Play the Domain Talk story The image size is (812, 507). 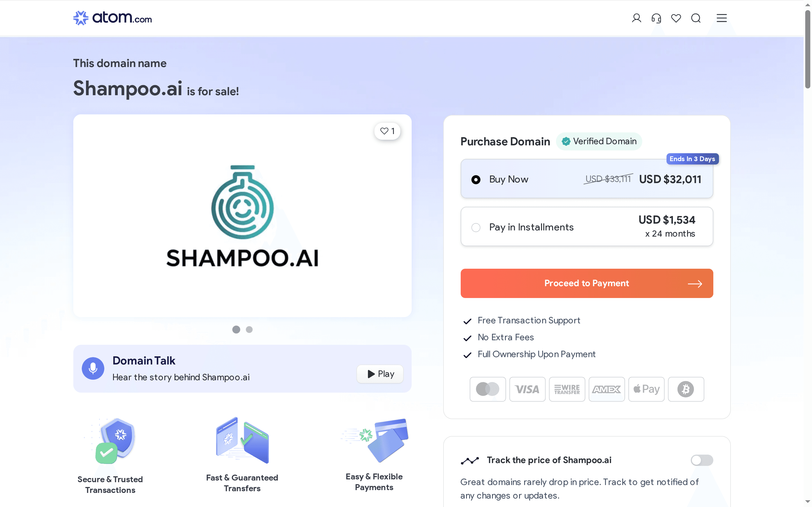coord(379,374)
